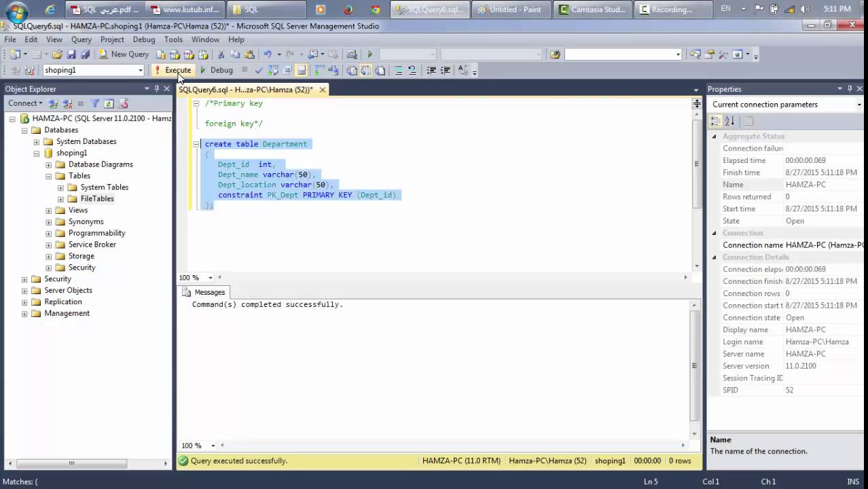Click the Internet Explorer taskbar icon
Screen dimensions: 868x489
50,10
